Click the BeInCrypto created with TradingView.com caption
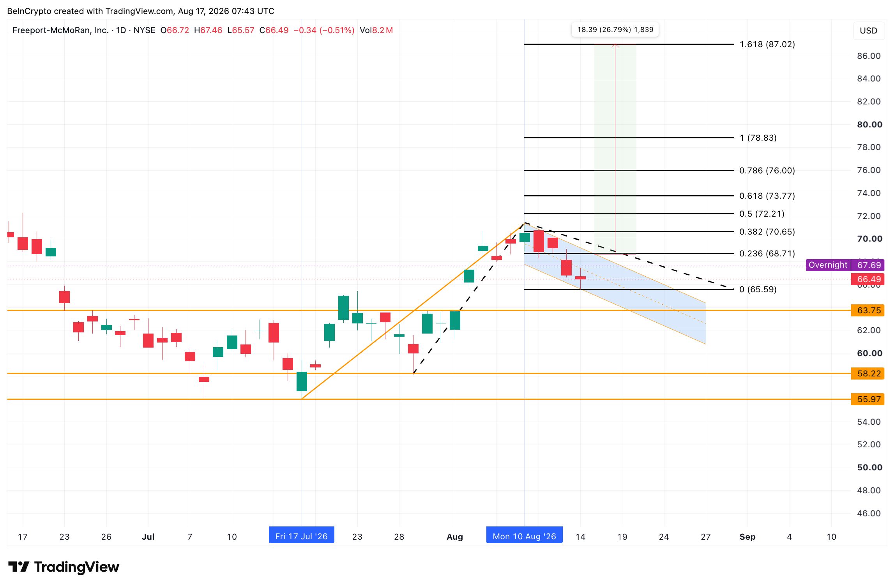The width and height of the screenshot is (894, 588). tap(141, 11)
